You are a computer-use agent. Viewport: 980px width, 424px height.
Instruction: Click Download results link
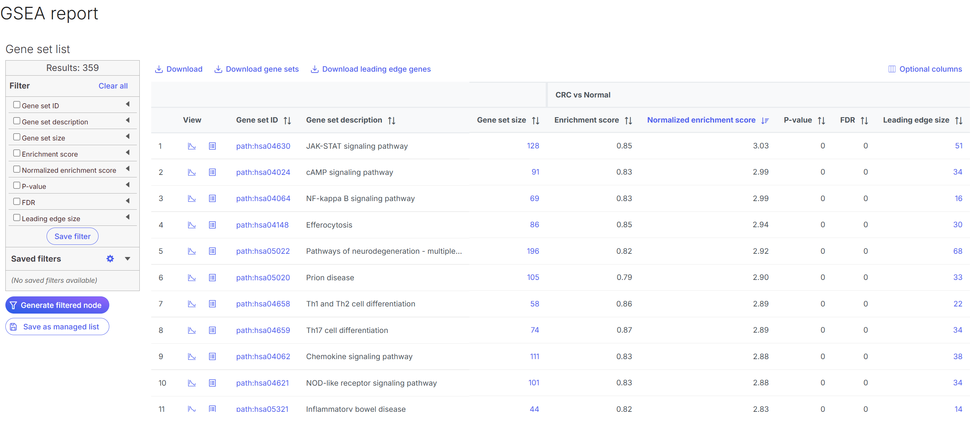179,69
